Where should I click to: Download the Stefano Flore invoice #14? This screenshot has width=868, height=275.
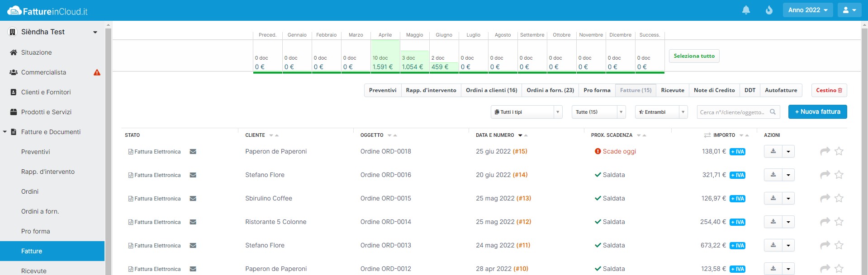pyautogui.click(x=773, y=175)
